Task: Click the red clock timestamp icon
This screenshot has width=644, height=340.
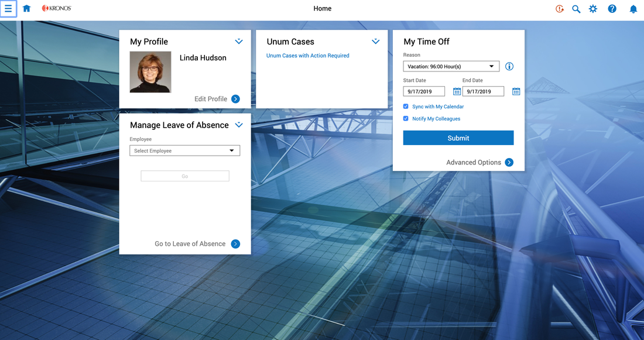Action: [559, 9]
